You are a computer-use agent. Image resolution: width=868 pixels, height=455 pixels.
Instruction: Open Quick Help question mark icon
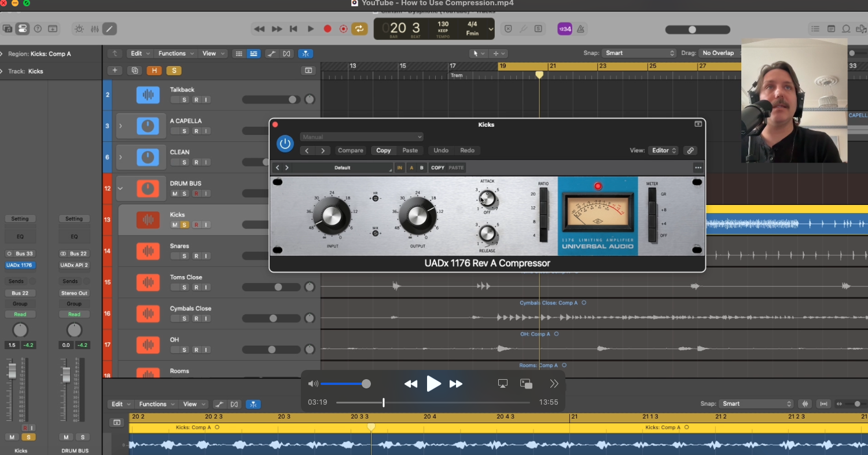[x=38, y=28]
